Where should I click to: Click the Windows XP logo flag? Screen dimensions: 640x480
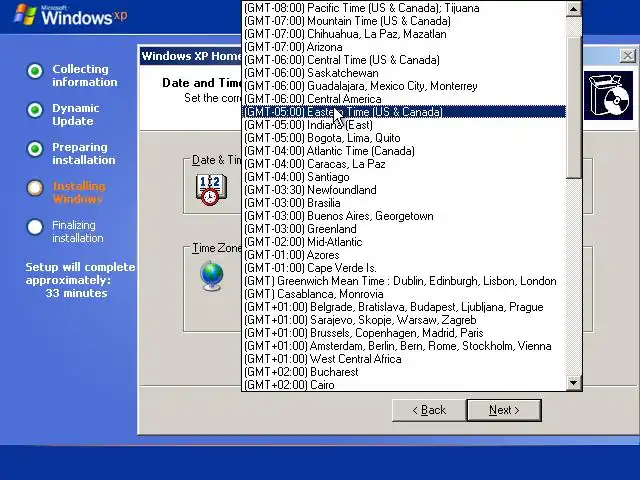pos(24,15)
